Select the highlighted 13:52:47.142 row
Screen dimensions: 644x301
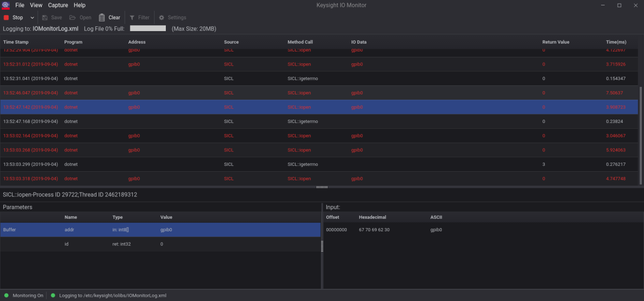(319, 107)
